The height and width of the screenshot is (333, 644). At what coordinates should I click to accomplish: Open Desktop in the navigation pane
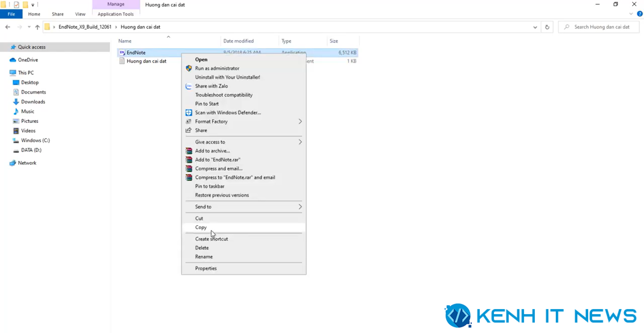[30, 82]
